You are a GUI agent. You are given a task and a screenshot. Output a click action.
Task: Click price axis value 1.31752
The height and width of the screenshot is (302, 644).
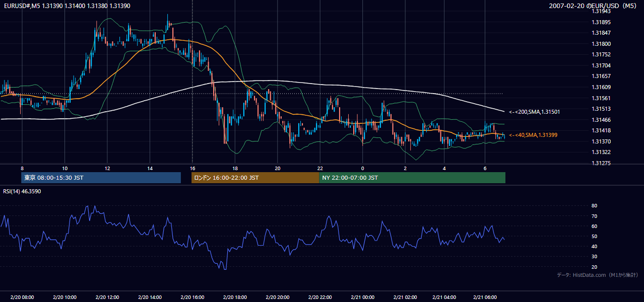click(x=601, y=54)
